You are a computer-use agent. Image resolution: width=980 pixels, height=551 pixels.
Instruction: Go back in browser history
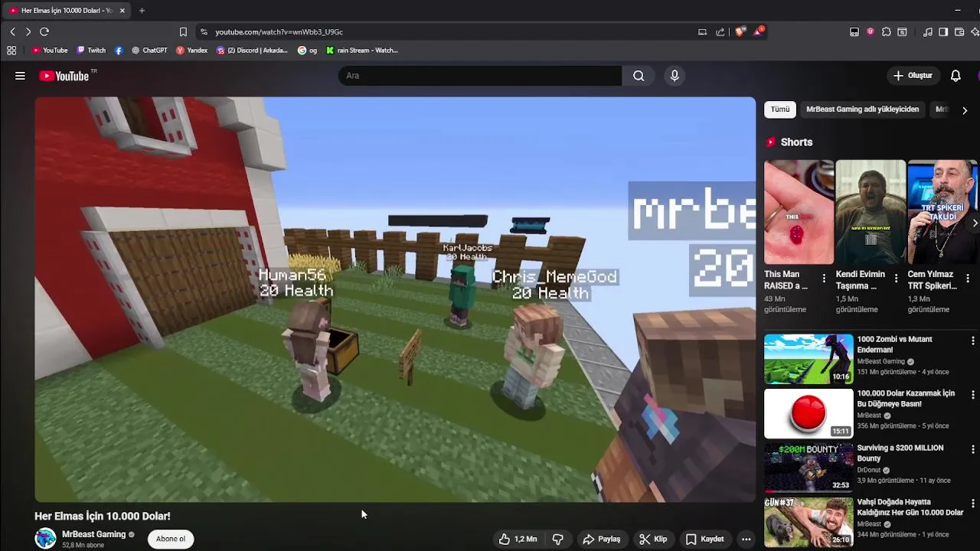pos(12,31)
